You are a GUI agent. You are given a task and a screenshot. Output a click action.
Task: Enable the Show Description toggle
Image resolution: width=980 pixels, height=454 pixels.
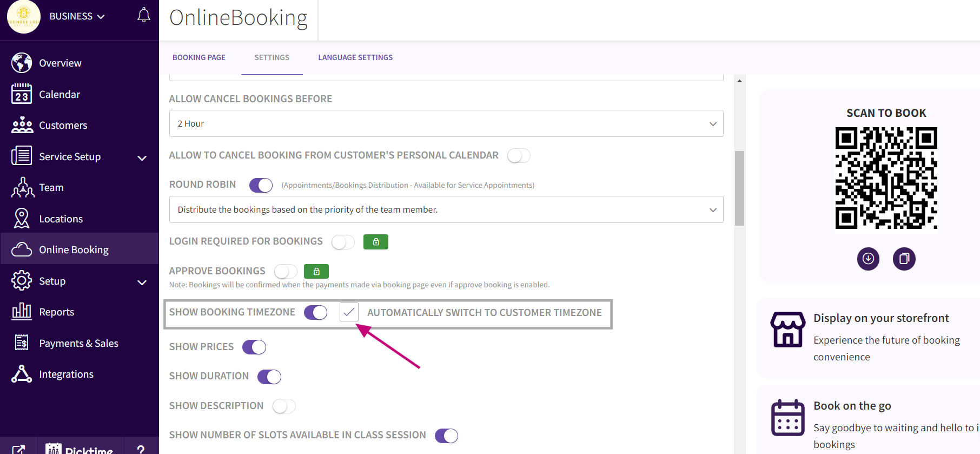(x=284, y=406)
